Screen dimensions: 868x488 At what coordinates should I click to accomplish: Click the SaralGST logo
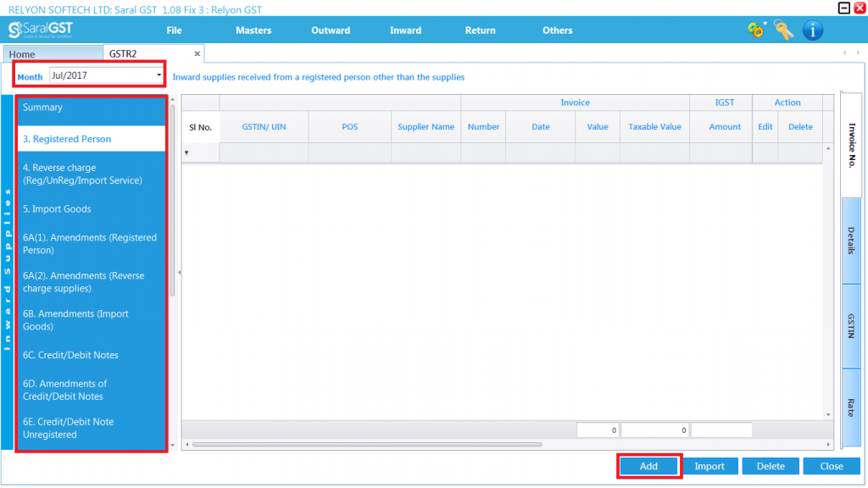[x=41, y=30]
